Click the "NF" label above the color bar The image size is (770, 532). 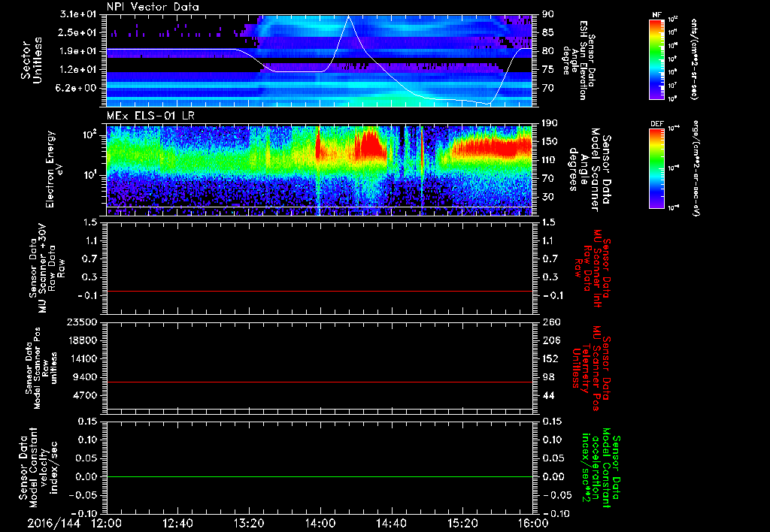tap(656, 15)
